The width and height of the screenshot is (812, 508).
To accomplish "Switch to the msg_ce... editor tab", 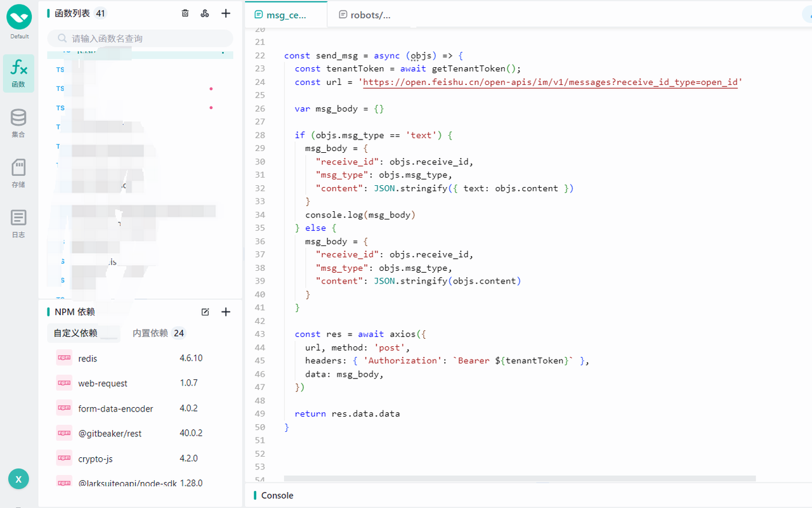I will pyautogui.click(x=286, y=15).
